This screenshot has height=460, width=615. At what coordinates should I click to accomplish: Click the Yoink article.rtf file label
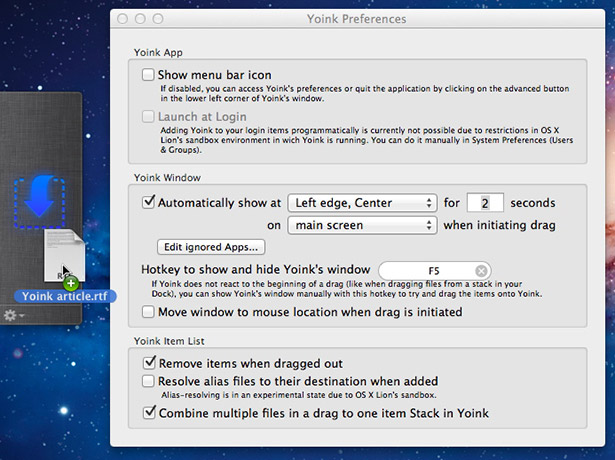tap(65, 296)
